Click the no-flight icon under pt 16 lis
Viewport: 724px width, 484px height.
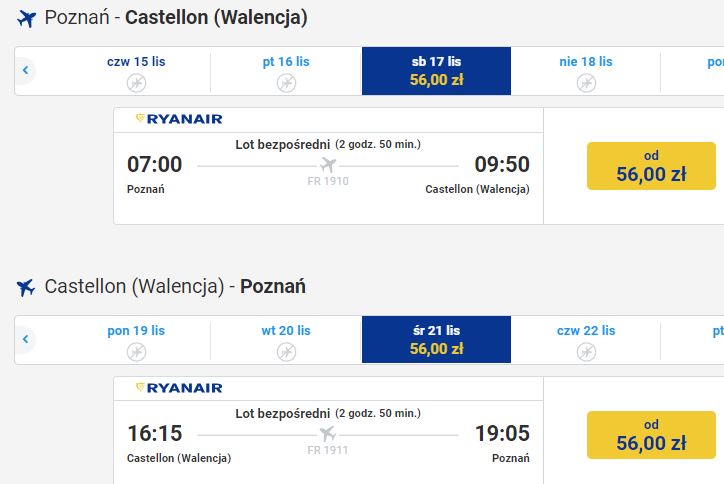(286, 83)
